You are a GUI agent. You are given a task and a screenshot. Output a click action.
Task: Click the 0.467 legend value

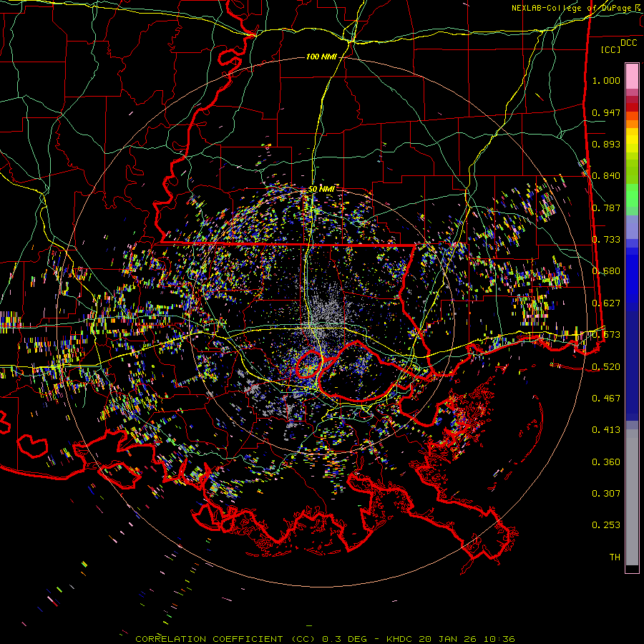coord(606,399)
